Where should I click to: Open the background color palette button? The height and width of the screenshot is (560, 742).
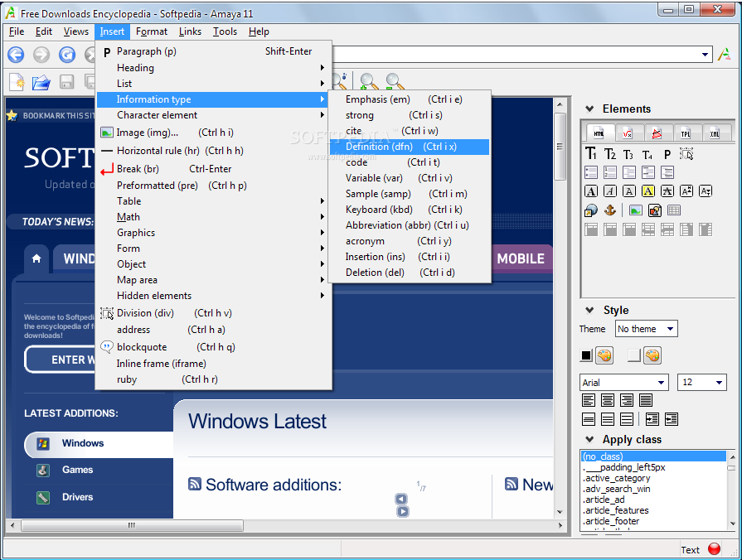click(x=652, y=355)
